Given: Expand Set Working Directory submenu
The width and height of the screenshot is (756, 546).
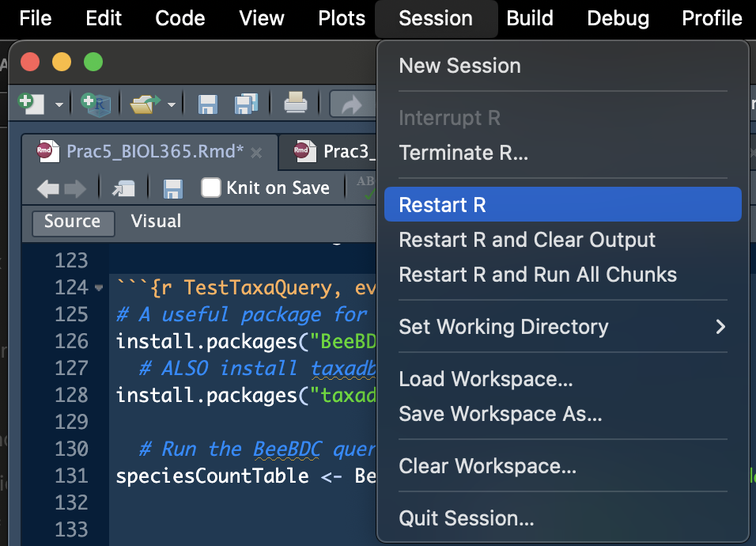Looking at the screenshot, I should (x=563, y=327).
